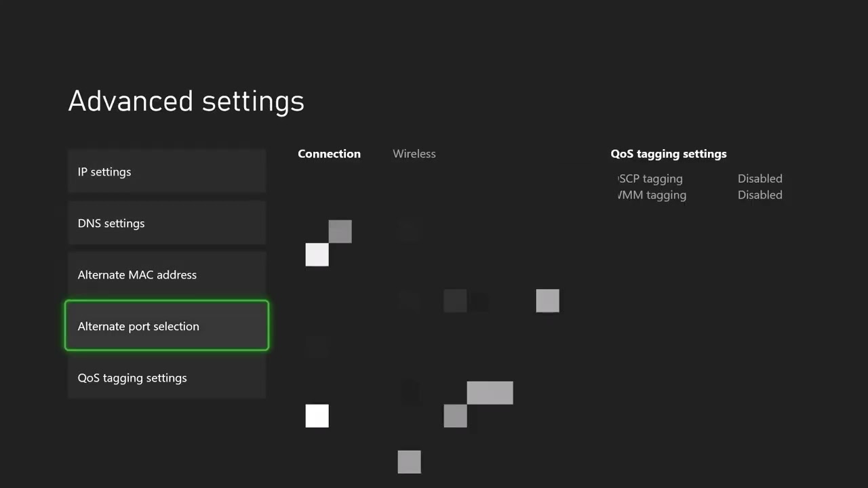The width and height of the screenshot is (868, 488).
Task: Click the gray square directly below-left of wide rectangle
Action: [455, 415]
